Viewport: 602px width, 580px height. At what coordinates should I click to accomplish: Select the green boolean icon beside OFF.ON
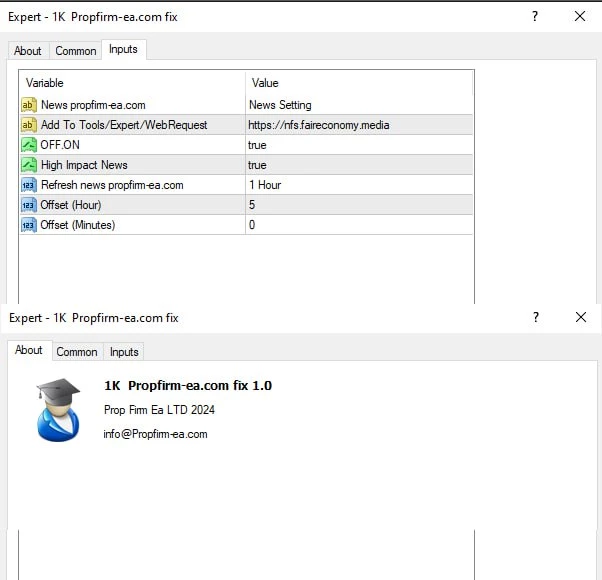point(28,145)
